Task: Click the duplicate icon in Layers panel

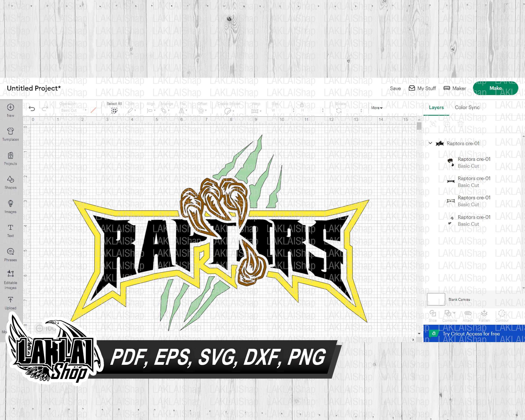Action: 447,124
